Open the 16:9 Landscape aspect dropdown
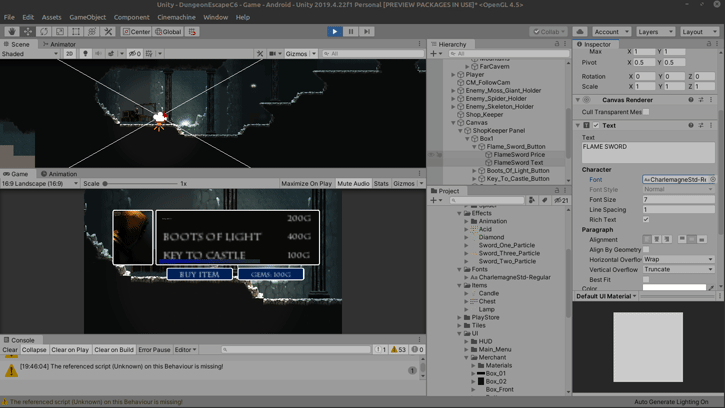The image size is (725, 408). pos(40,184)
